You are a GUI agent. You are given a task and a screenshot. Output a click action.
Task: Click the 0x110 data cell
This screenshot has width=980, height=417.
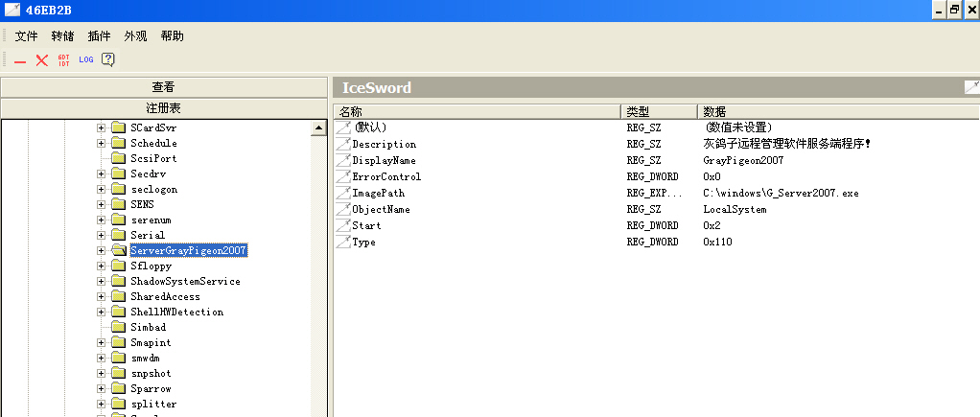(x=717, y=242)
